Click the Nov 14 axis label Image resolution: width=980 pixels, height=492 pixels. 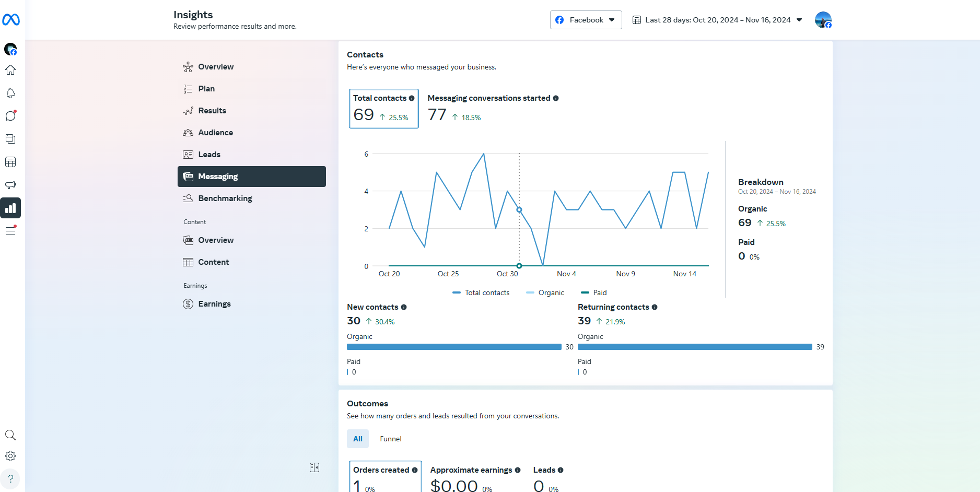click(685, 274)
